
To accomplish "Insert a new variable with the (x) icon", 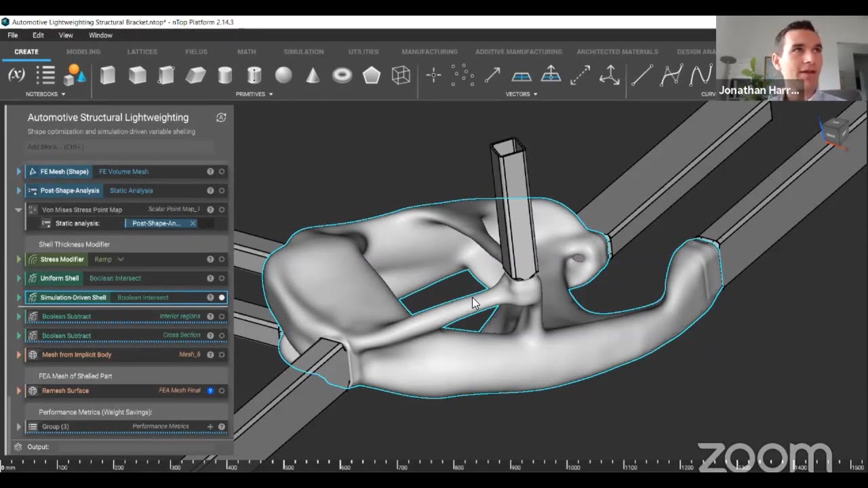I will tap(16, 75).
